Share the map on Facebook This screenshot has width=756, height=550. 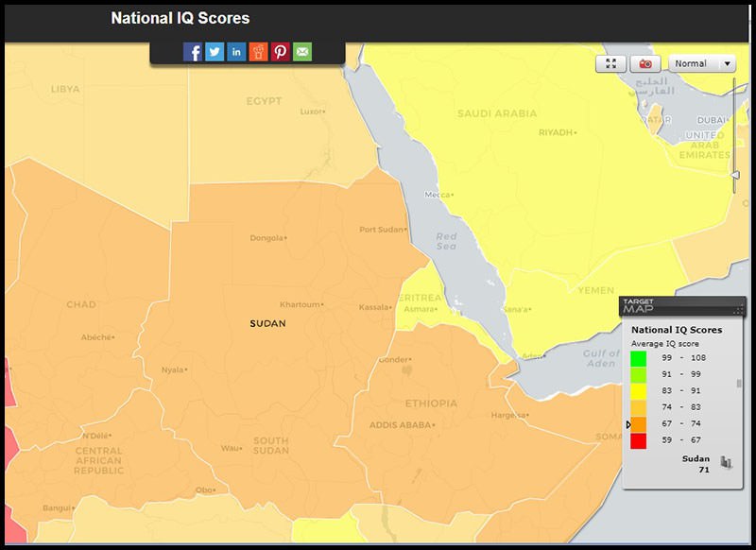[193, 52]
